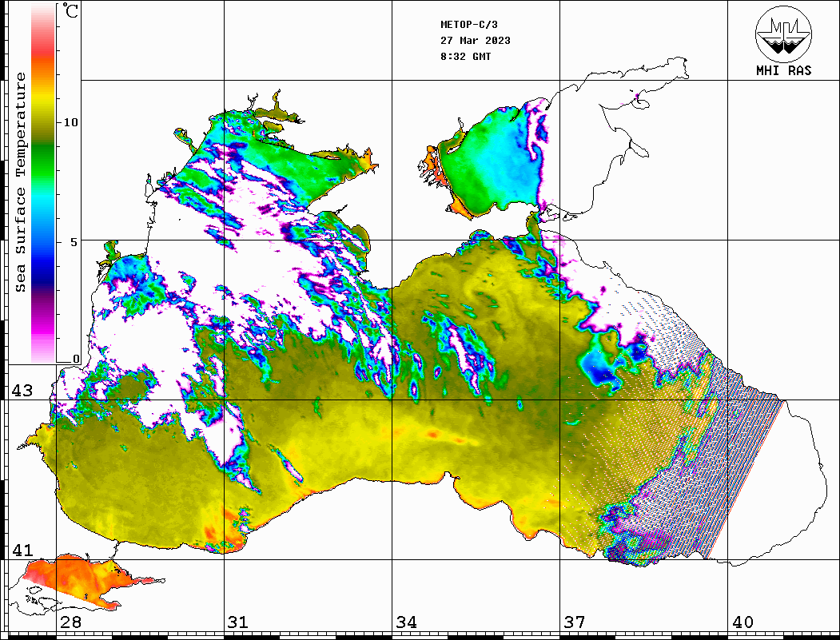Click longitude label '40'
The image size is (840, 640).
(x=742, y=622)
